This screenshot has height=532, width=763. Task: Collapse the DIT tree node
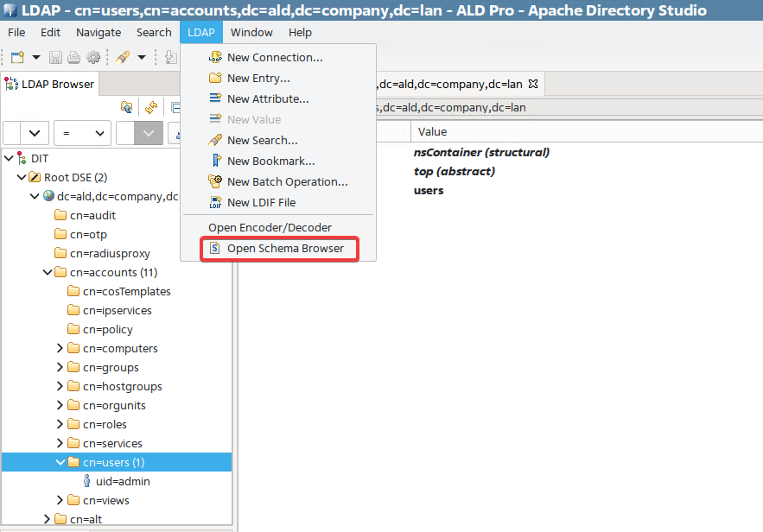9,158
